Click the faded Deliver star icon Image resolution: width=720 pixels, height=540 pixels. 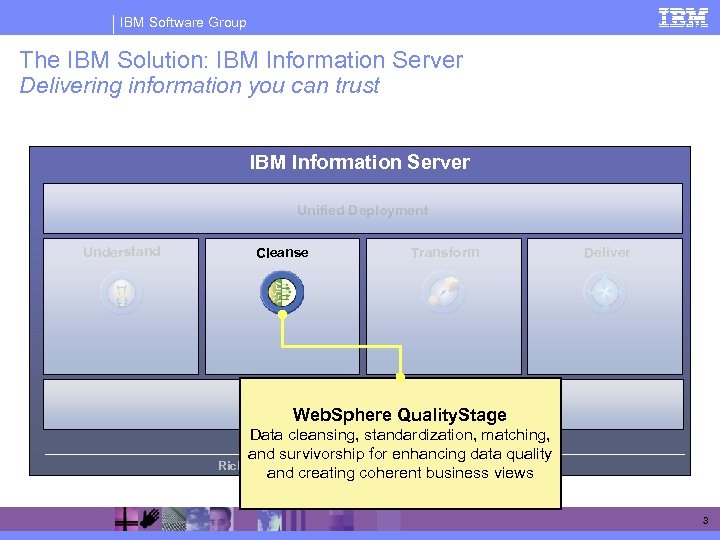605,292
